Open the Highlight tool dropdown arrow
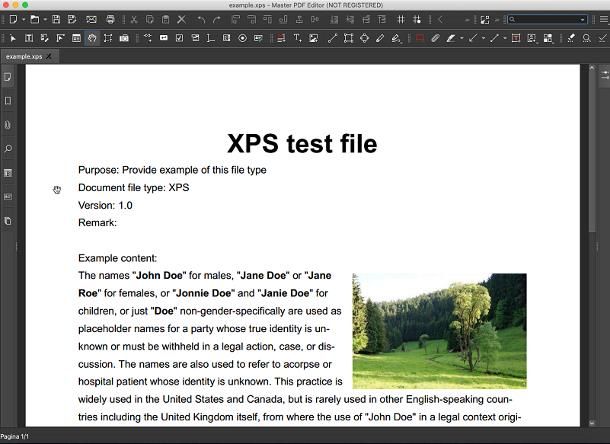The width and height of the screenshot is (610, 444). pyautogui.click(x=461, y=38)
